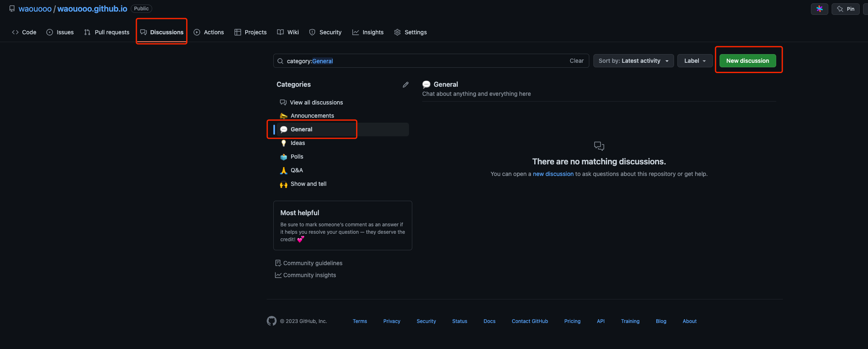Open the Privacy footer link
This screenshot has height=349, width=868.
[x=392, y=321]
